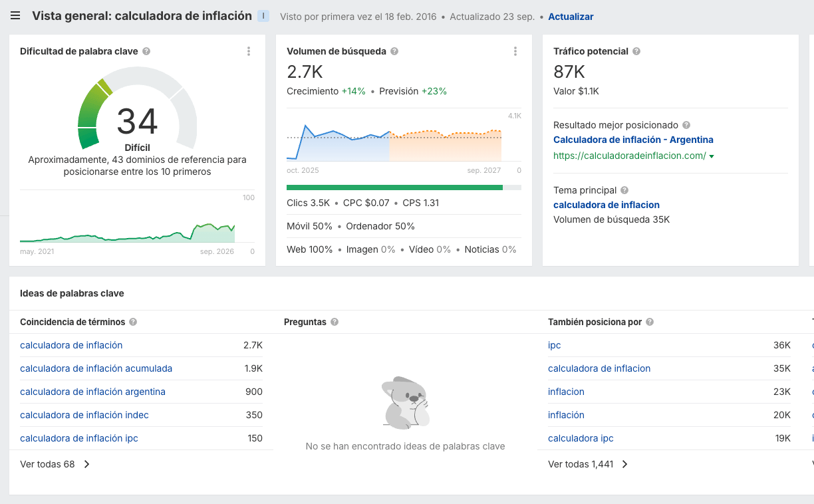The height and width of the screenshot is (504, 814).
Task: Click the clicks progress bar under search volume
Action: coord(404,188)
